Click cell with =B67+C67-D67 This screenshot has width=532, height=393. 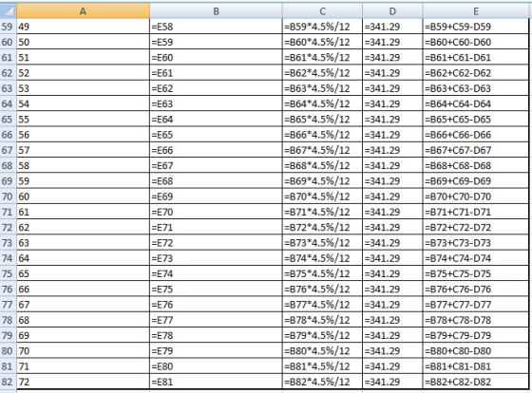pyautogui.click(x=476, y=150)
